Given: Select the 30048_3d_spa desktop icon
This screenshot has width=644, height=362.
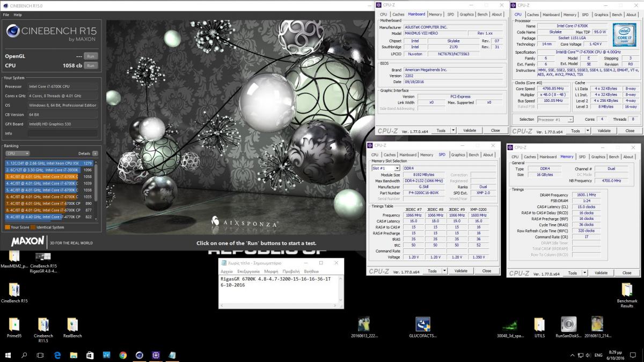Looking at the screenshot, I should point(510,328).
